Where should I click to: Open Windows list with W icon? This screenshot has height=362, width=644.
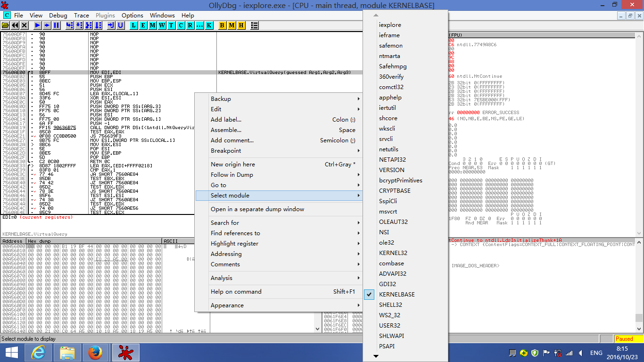(162, 25)
